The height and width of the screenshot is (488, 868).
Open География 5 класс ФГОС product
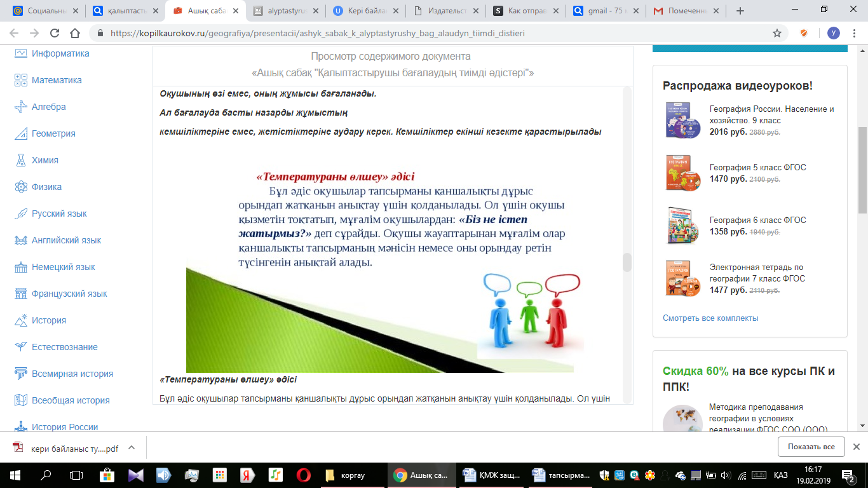(x=757, y=168)
